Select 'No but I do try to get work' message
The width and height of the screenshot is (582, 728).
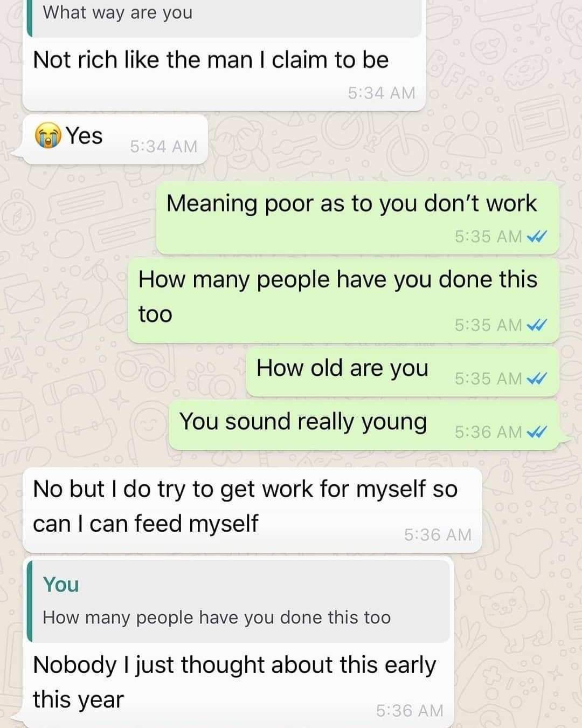click(x=252, y=510)
